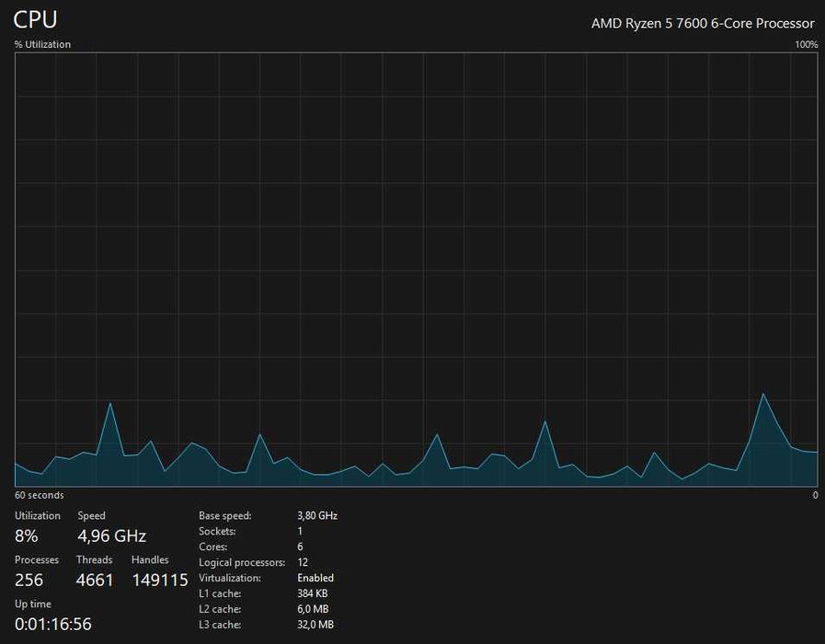Viewport: 825px width, 644px height.
Task: Click the first tall graph spike on the left
Action: [110, 405]
